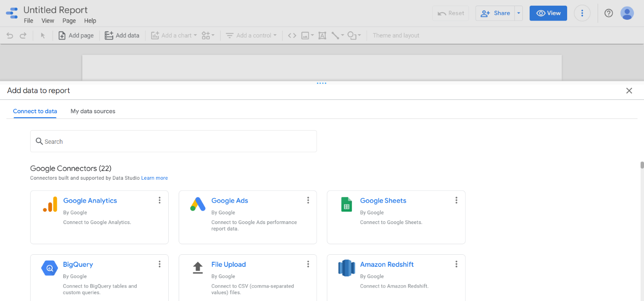The image size is (644, 301).
Task: Switch to My data sources tab
Action: click(x=93, y=111)
